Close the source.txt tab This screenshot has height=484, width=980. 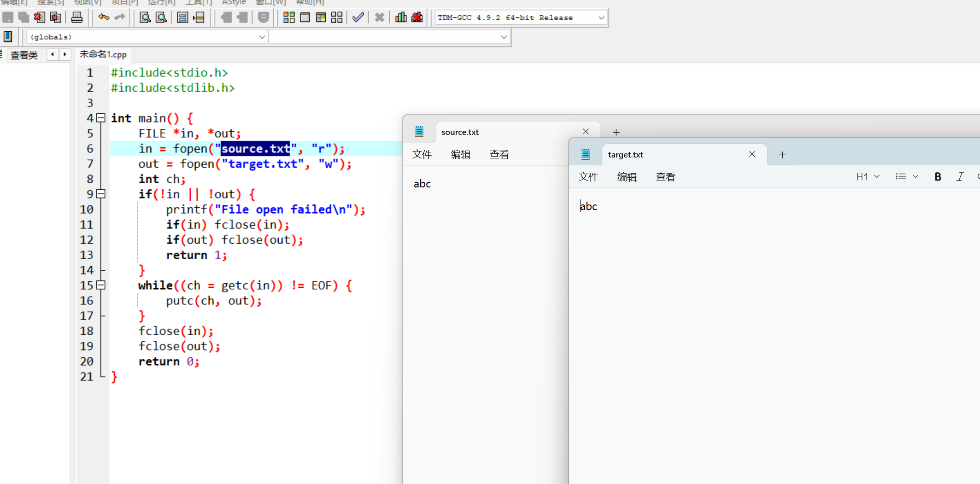tap(586, 132)
